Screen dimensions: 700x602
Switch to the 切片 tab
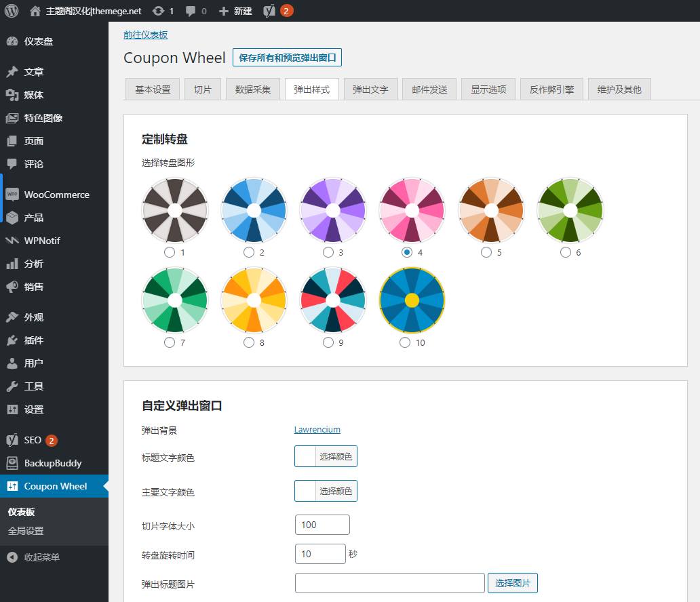tap(203, 89)
